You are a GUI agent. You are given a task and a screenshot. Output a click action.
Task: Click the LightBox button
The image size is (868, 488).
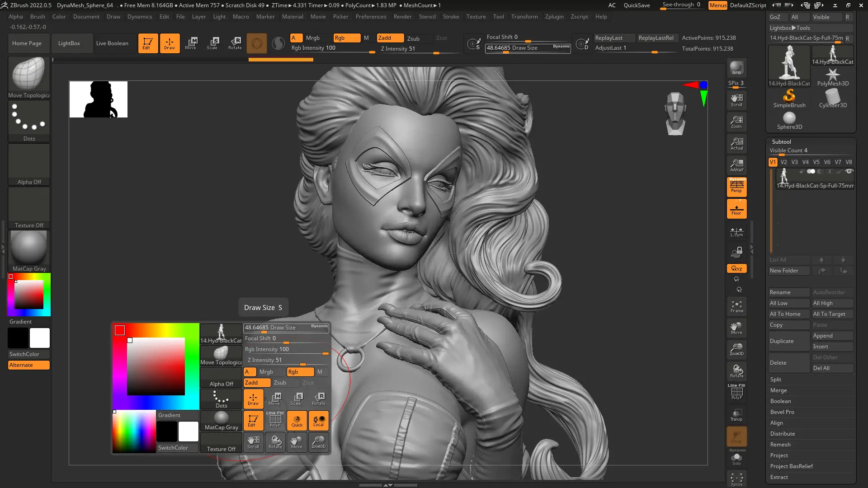(69, 43)
